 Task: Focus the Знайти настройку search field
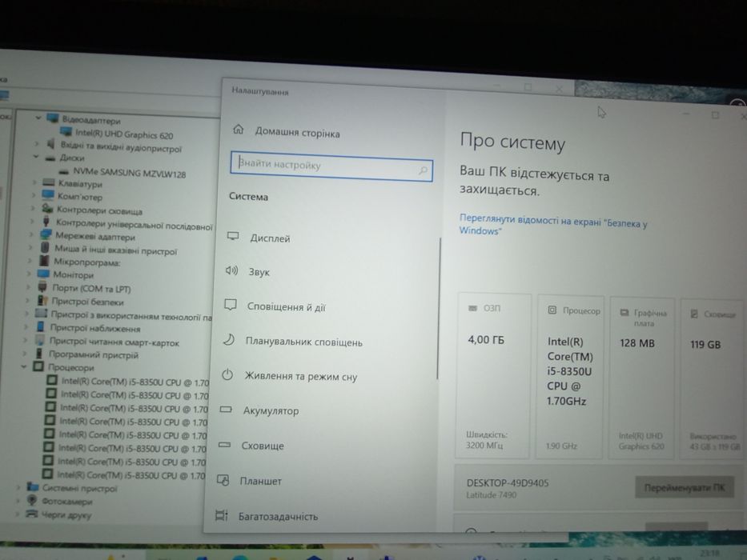tap(331, 166)
